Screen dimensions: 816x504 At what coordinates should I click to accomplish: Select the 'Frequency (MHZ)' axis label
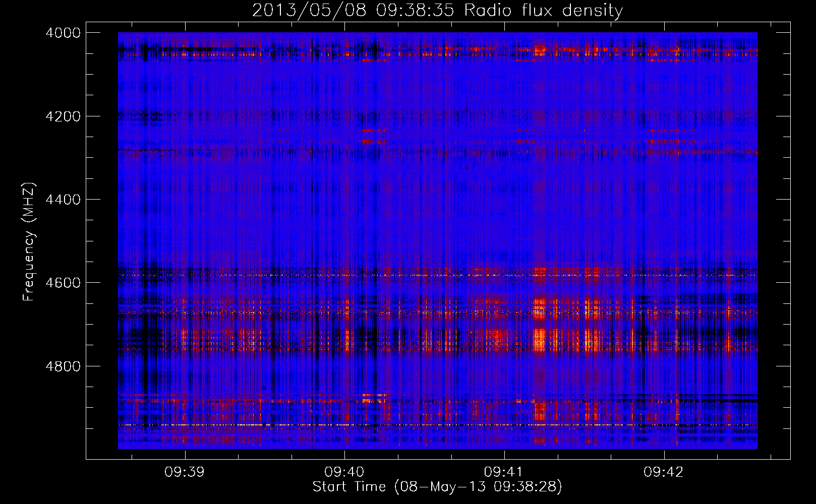click(29, 242)
